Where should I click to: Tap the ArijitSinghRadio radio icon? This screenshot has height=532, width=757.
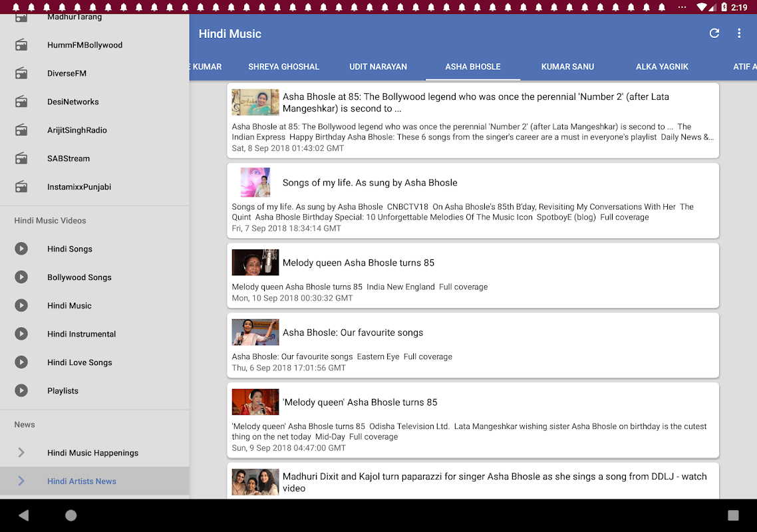point(21,130)
